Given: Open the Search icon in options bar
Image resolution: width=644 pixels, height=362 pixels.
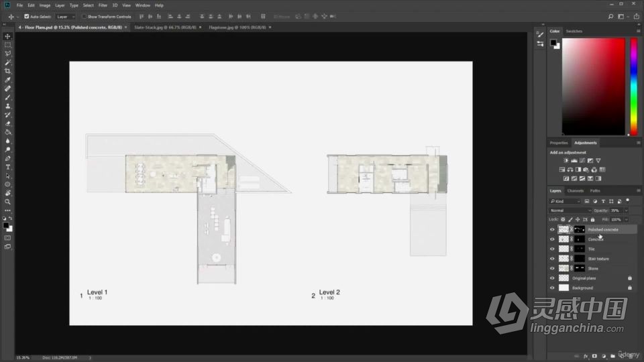Looking at the screenshot, I should pos(610,16).
